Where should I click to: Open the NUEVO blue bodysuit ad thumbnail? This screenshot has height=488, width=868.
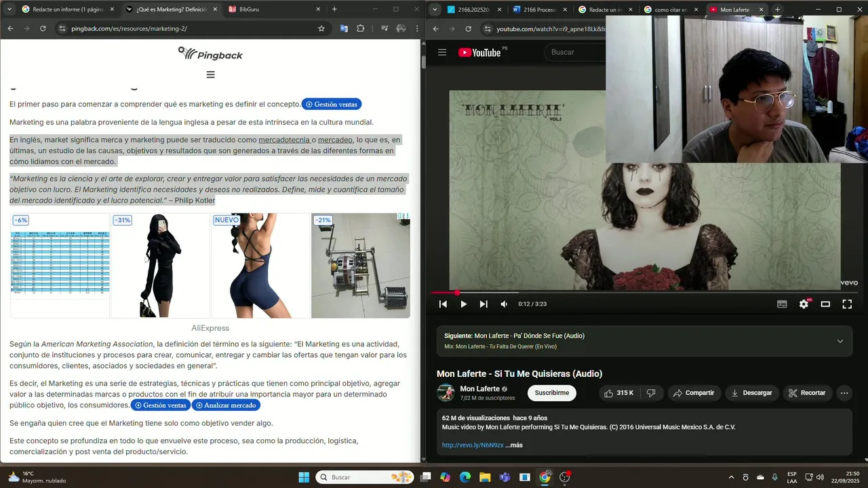coord(260,266)
